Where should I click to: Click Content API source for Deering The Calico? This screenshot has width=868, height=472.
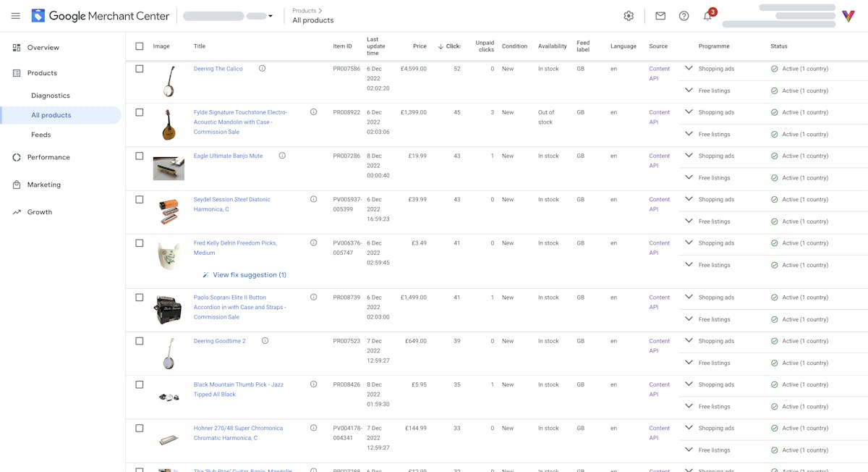pyautogui.click(x=660, y=74)
